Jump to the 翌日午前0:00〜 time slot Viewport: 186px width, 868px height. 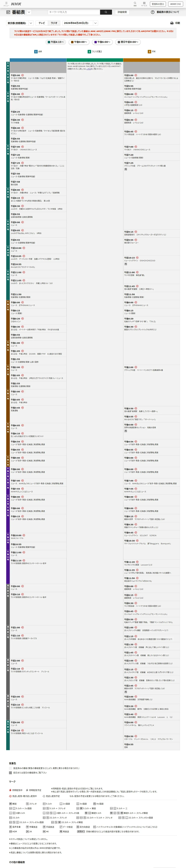pos(128,42)
